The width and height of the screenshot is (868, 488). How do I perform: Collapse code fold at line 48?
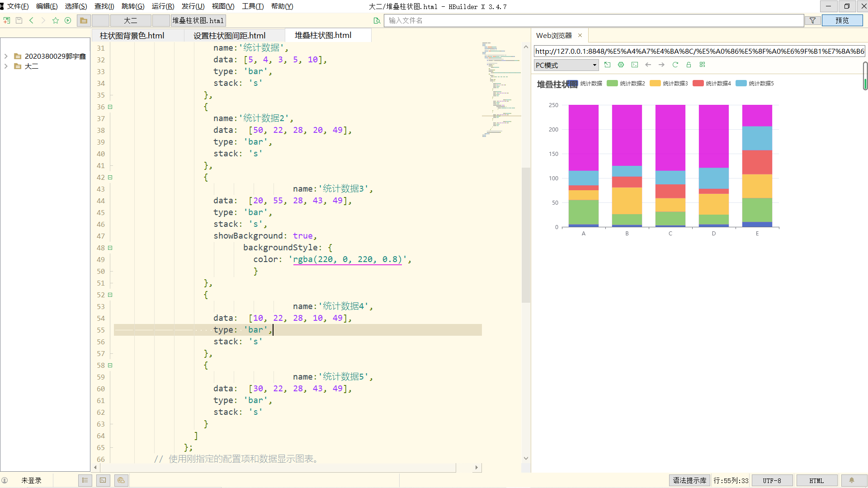(x=110, y=248)
